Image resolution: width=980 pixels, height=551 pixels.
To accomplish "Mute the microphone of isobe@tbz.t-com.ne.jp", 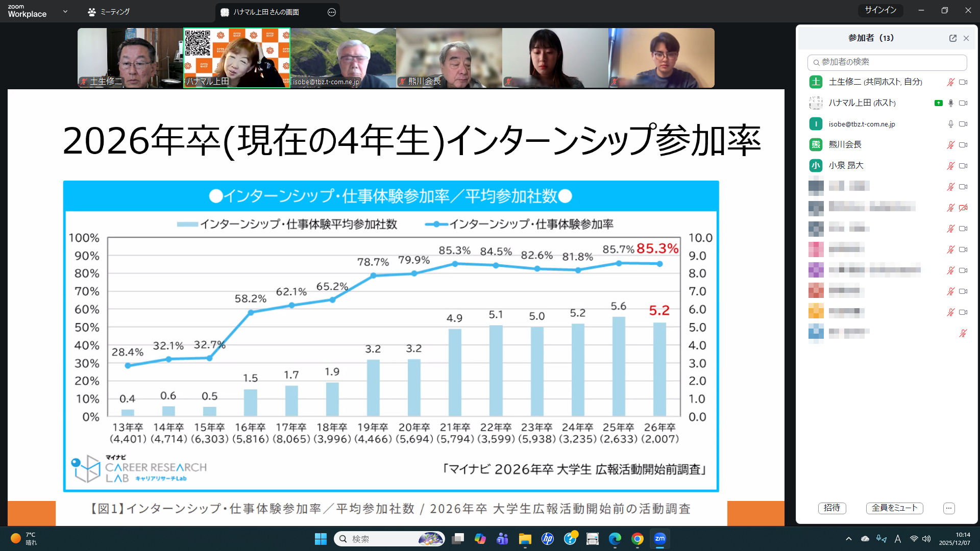I will pyautogui.click(x=950, y=124).
